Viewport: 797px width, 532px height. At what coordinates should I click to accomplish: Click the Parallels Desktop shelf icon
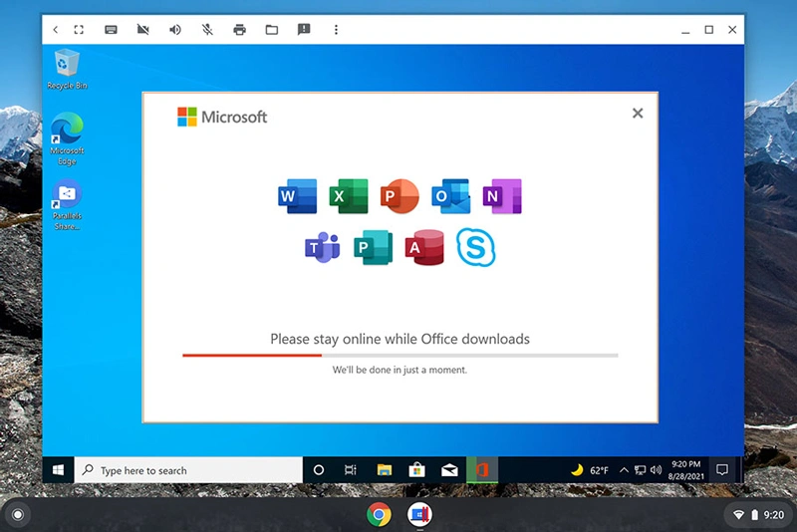click(419, 515)
